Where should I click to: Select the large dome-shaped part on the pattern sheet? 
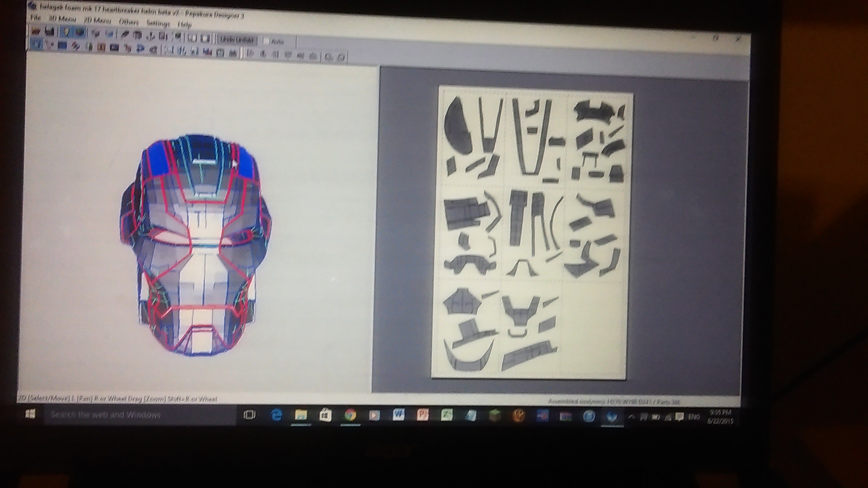[458, 125]
